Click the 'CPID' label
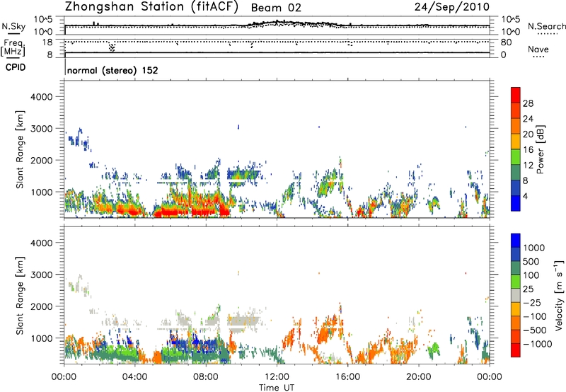The image size is (566, 392). click(x=16, y=67)
